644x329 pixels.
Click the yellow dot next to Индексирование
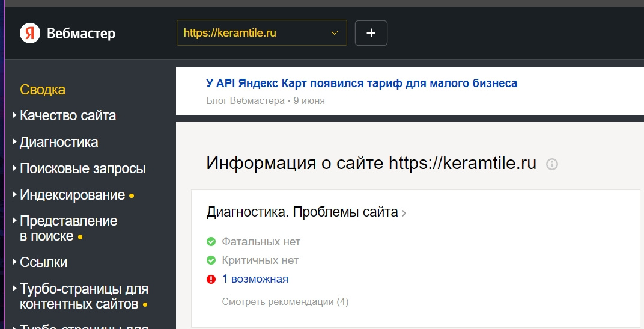coord(132,196)
